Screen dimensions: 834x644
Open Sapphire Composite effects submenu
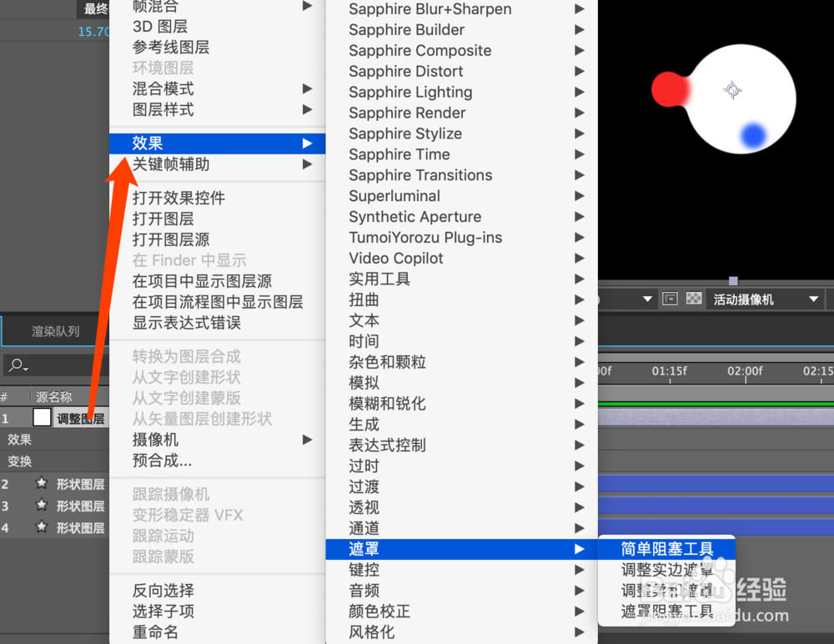[x=462, y=50]
